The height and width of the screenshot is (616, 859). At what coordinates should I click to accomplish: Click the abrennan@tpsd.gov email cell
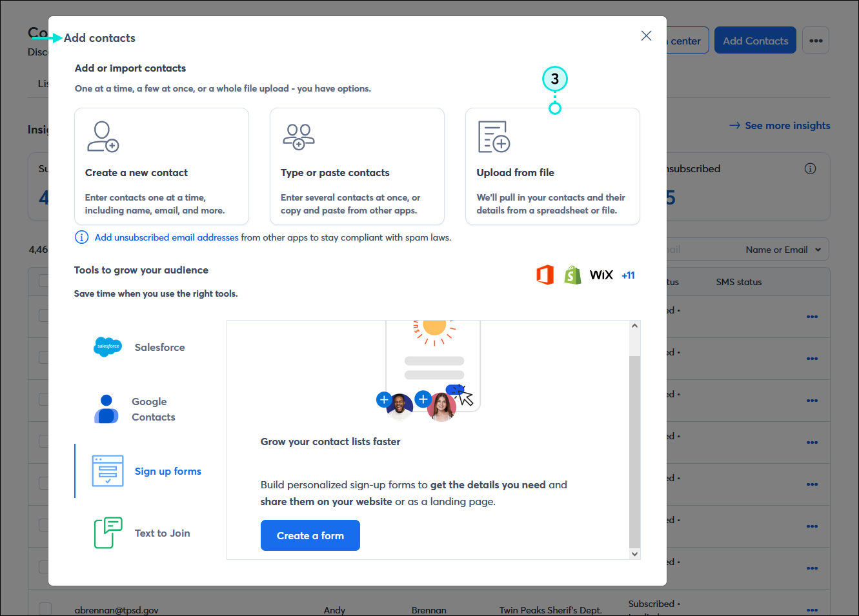click(117, 610)
